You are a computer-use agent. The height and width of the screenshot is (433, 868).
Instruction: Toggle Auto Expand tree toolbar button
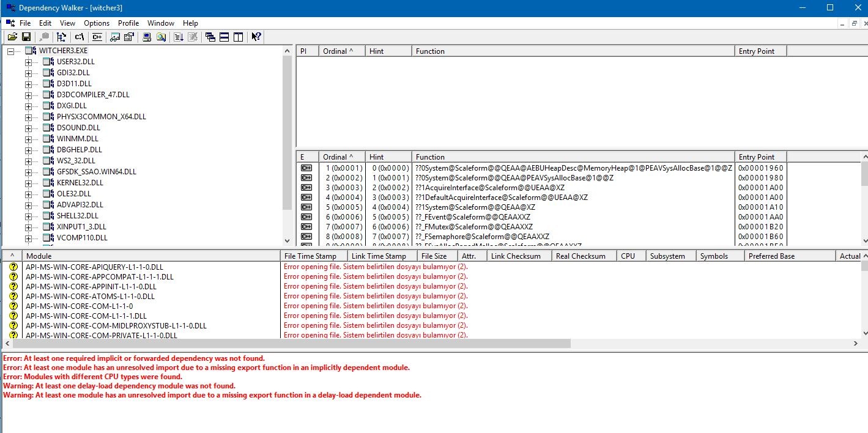(x=62, y=37)
